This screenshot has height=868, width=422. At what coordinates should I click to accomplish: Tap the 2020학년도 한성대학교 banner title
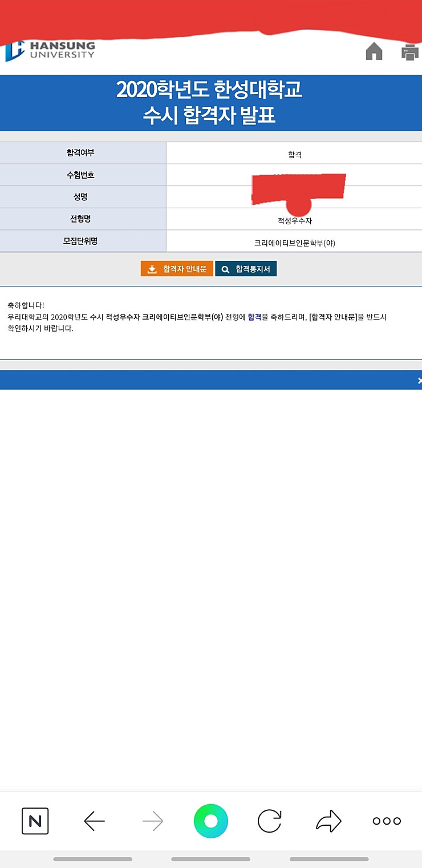[209, 90]
